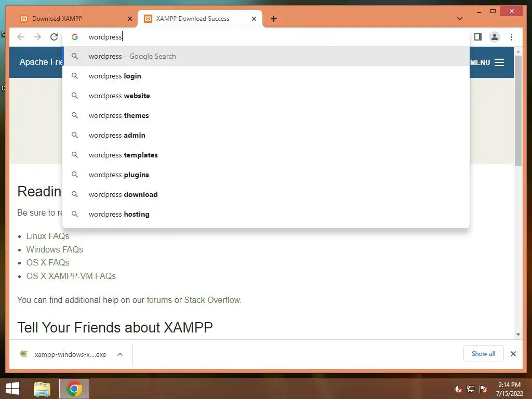Open the Windows Start menu
This screenshot has width=532, height=399.
click(x=12, y=389)
